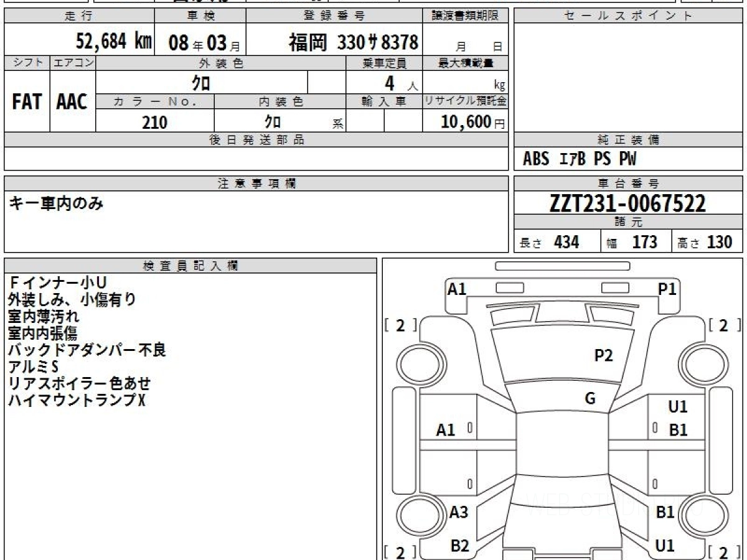This screenshot has width=747, height=560.
Task: Click equipment list "ABS エアB PS PW"
Action: point(580,159)
